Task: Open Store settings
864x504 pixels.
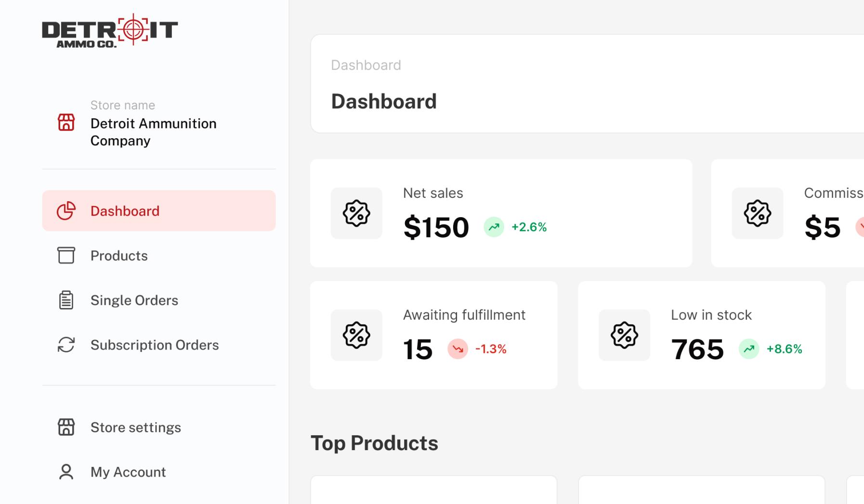Action: coord(159,427)
